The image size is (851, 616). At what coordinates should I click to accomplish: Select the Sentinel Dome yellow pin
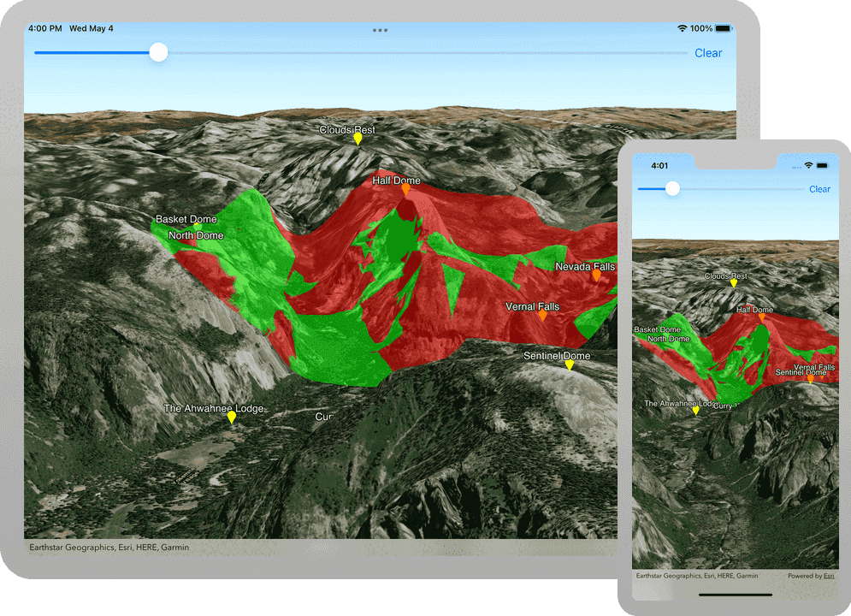tap(569, 365)
